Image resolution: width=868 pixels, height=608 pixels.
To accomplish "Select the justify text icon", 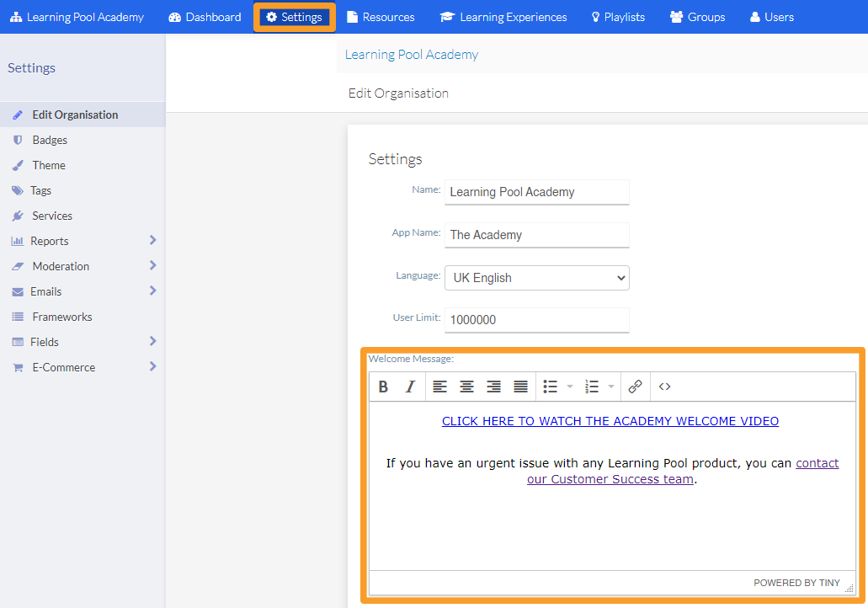I will point(520,387).
